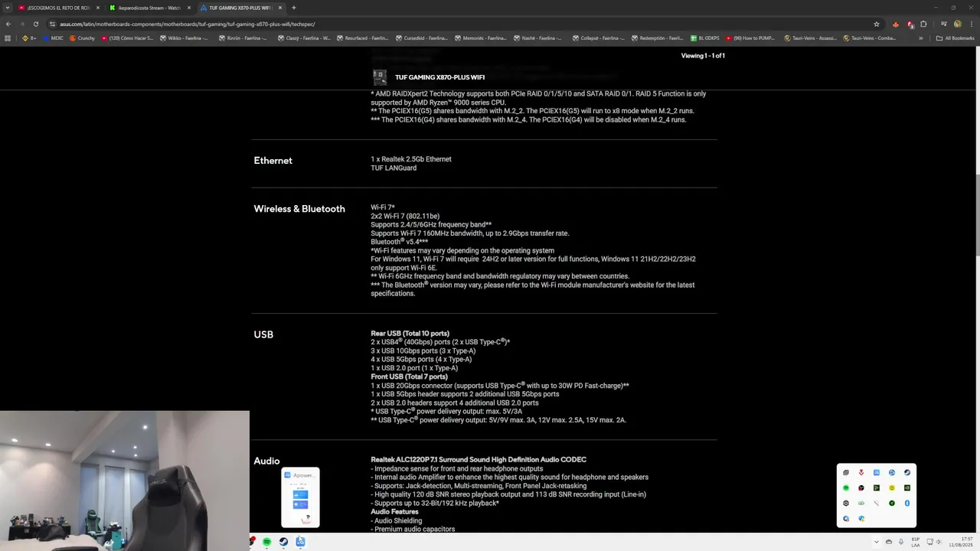Screen dimensions: 980x551
Task: Click the 'Rear USB (Total 10 ports)' text
Action: (410, 334)
